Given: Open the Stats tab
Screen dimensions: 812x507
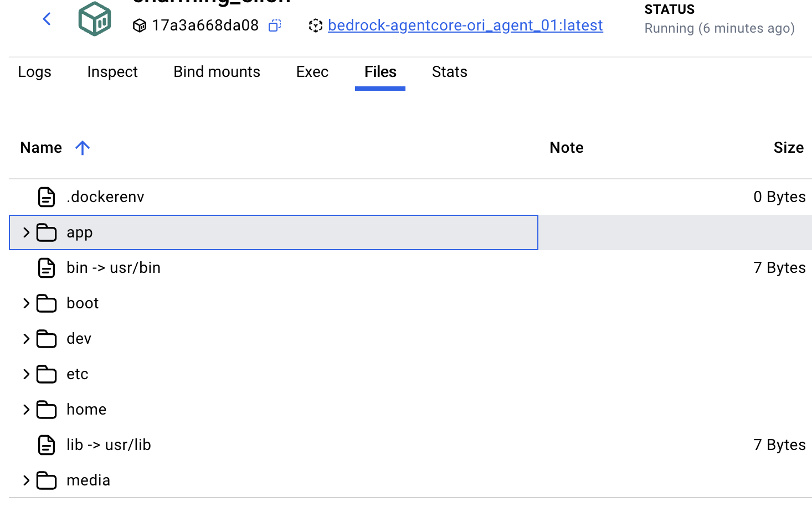Looking at the screenshot, I should coord(449,72).
